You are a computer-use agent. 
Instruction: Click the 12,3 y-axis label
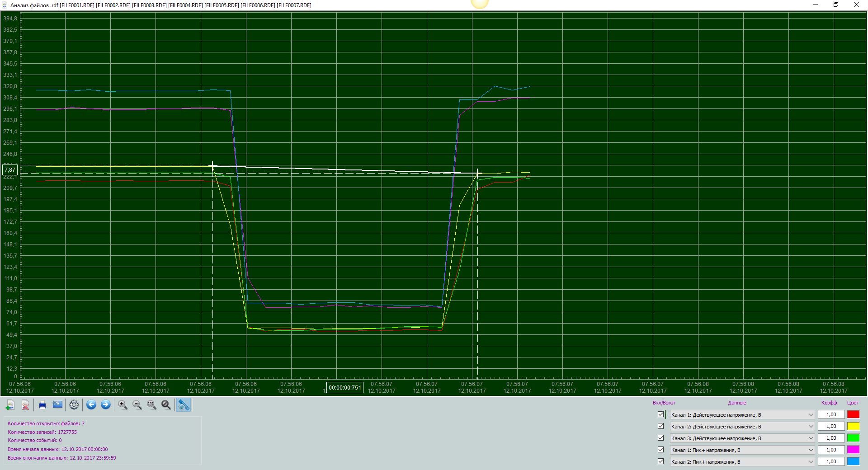coord(11,369)
